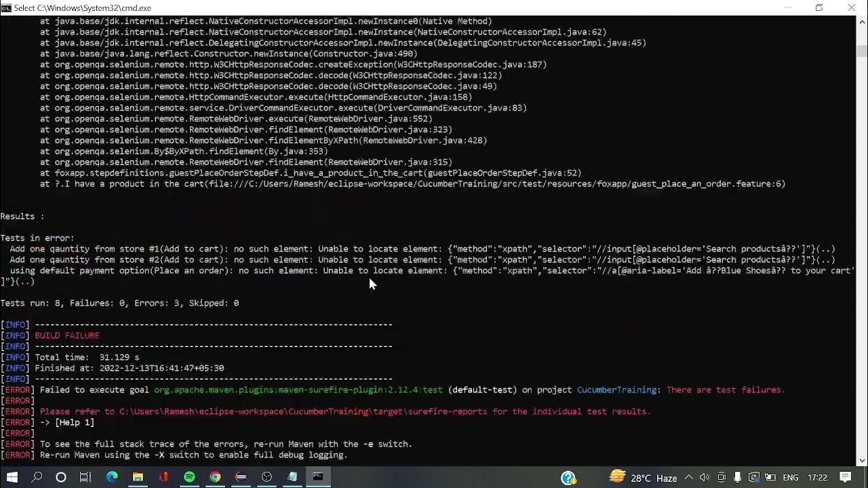The height and width of the screenshot is (488, 868).
Task: Click the RemoteWebDriver.findElementByXPath stack line
Action: tap(263, 140)
